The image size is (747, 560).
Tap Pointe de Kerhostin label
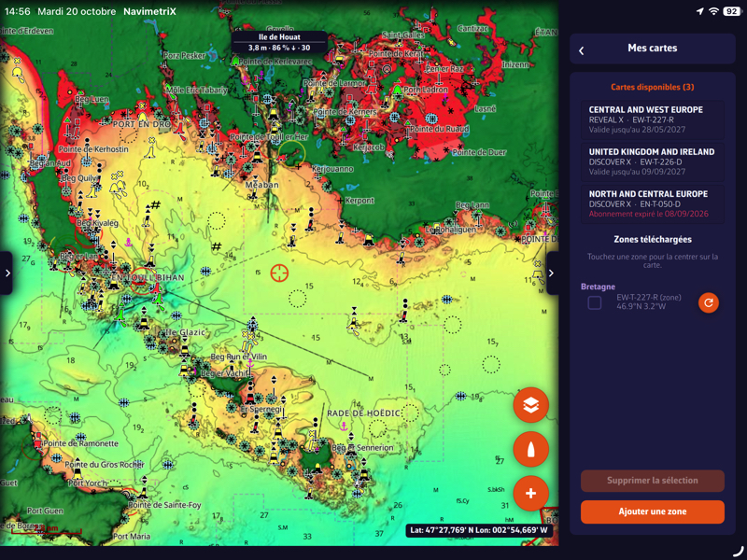point(93,149)
